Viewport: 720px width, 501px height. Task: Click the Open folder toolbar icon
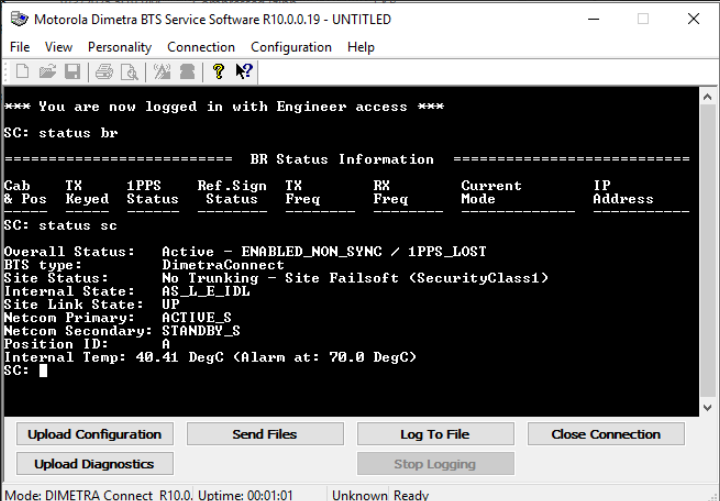tap(47, 72)
